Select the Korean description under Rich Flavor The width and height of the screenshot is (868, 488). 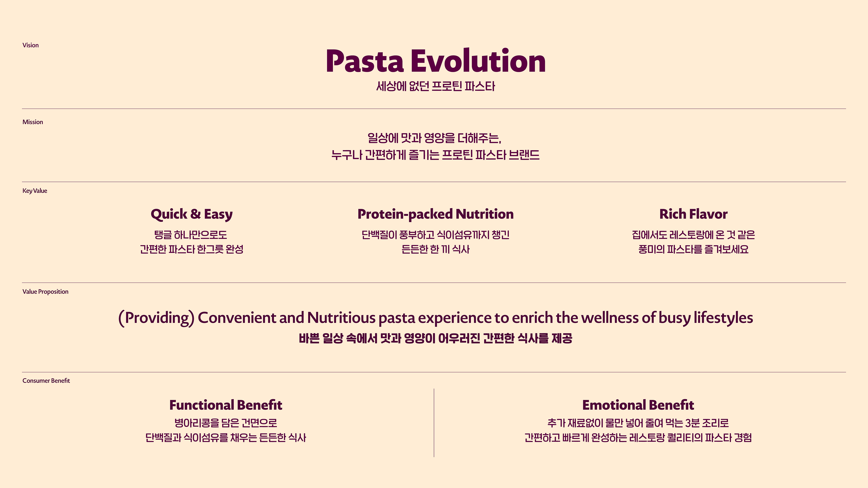click(693, 242)
